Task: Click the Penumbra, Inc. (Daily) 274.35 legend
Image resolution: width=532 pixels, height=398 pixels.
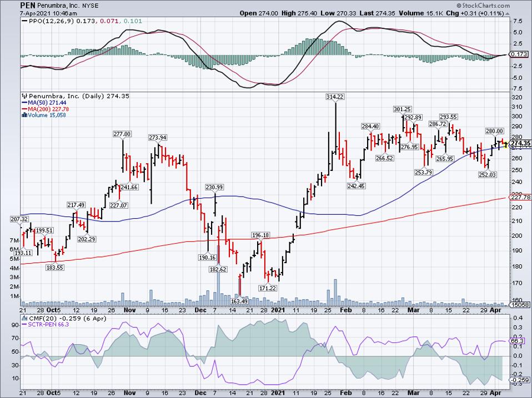Action: pyautogui.click(x=75, y=96)
